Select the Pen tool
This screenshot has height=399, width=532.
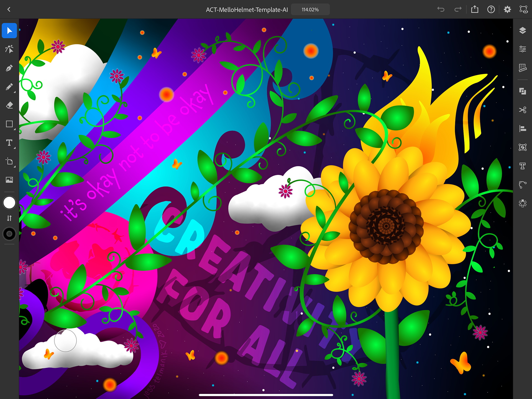9,68
